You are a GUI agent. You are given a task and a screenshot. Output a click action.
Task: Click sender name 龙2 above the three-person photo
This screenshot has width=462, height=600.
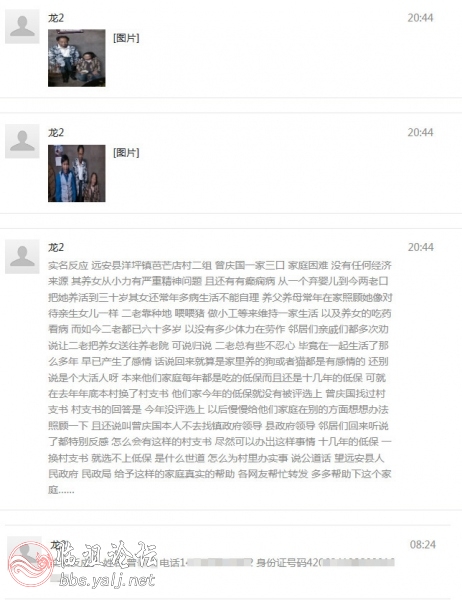[56, 133]
